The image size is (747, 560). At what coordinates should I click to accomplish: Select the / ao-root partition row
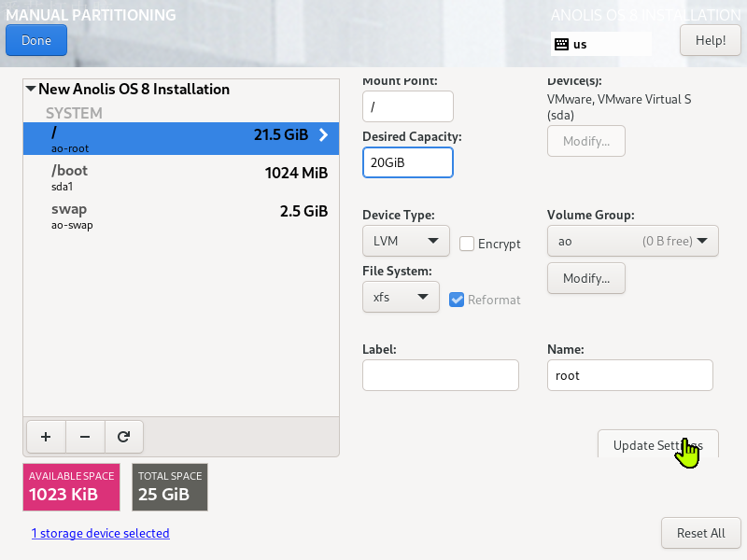click(x=181, y=138)
